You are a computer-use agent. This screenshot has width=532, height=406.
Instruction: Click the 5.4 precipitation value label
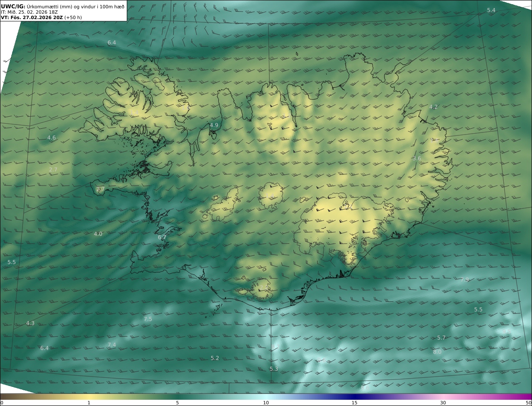click(491, 10)
